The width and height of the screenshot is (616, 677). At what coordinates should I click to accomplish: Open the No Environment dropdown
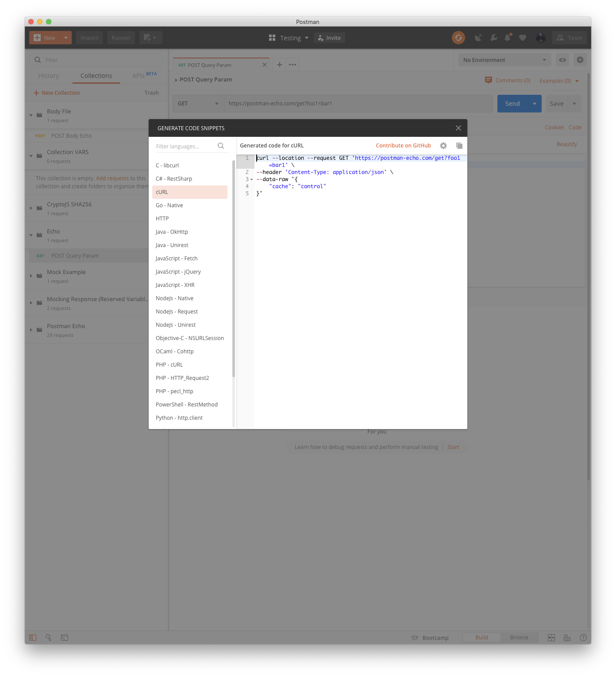coord(504,60)
